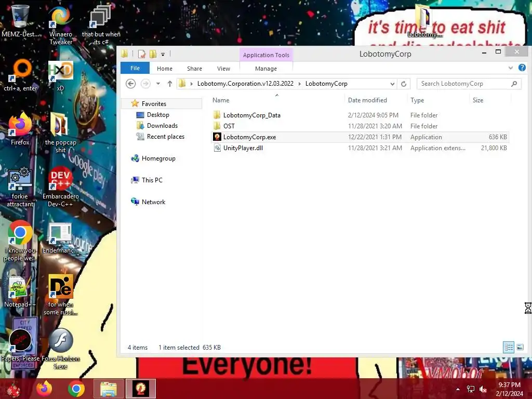
Task: Click the search magnifier icon
Action: click(514, 84)
